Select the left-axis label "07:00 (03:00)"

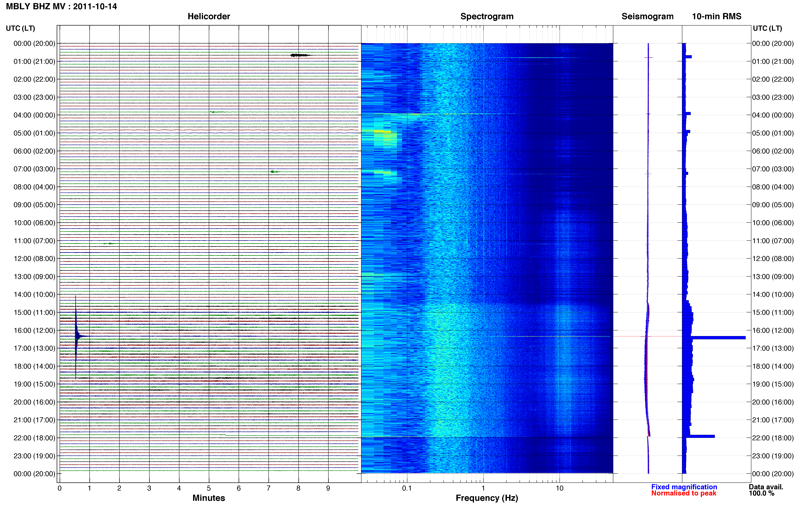tap(35, 169)
